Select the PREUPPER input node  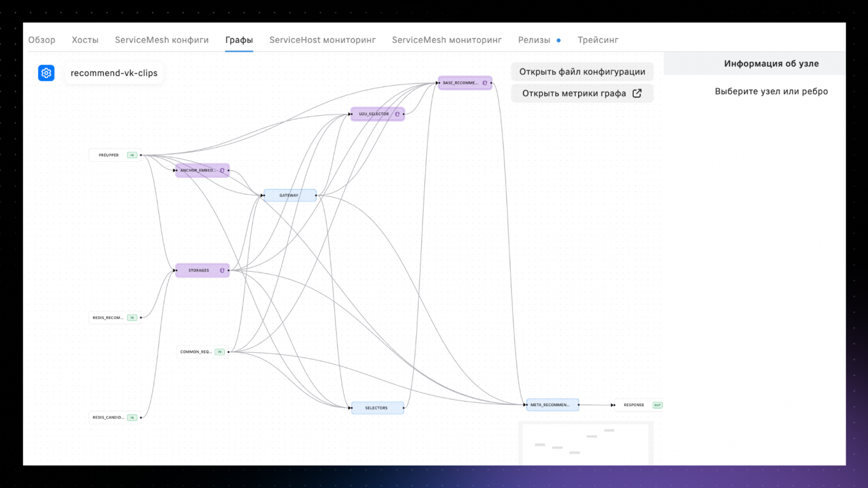tap(115, 155)
